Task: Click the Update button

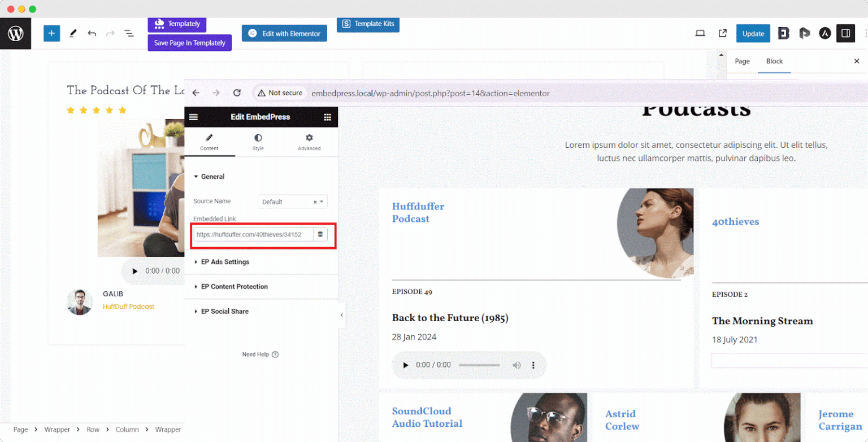Action: (752, 33)
